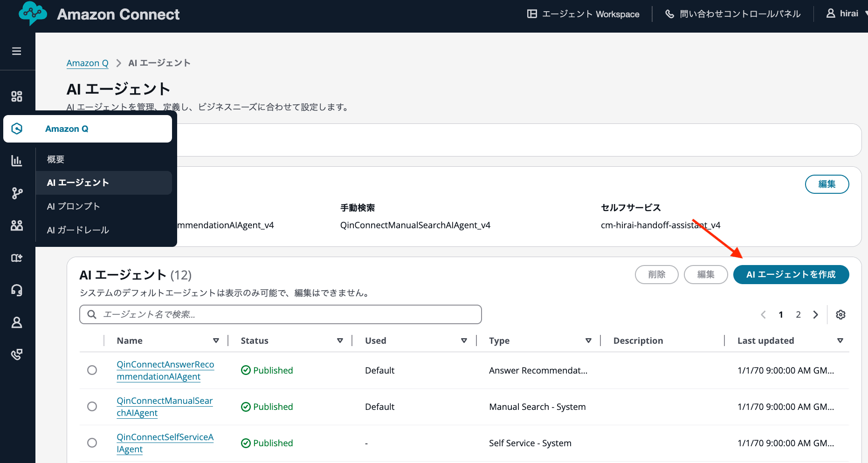
Task: Click the agent Workspace layout icon
Action: [x=532, y=14]
